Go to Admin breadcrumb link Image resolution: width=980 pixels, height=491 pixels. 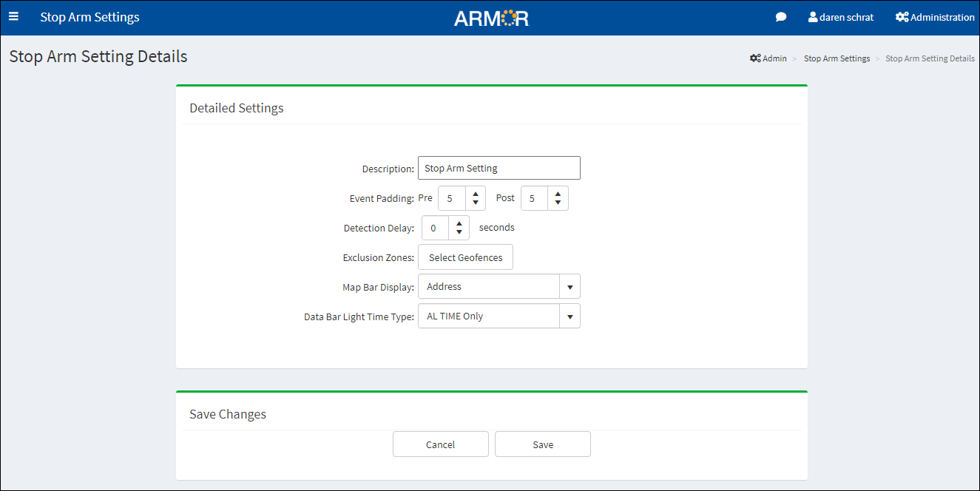point(768,58)
